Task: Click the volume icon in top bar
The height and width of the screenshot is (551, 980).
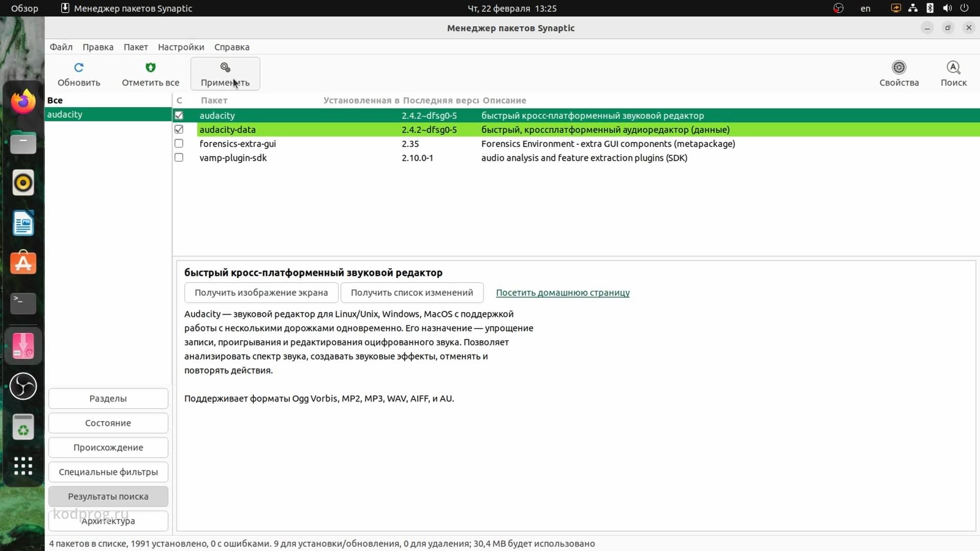Action: pyautogui.click(x=947, y=8)
